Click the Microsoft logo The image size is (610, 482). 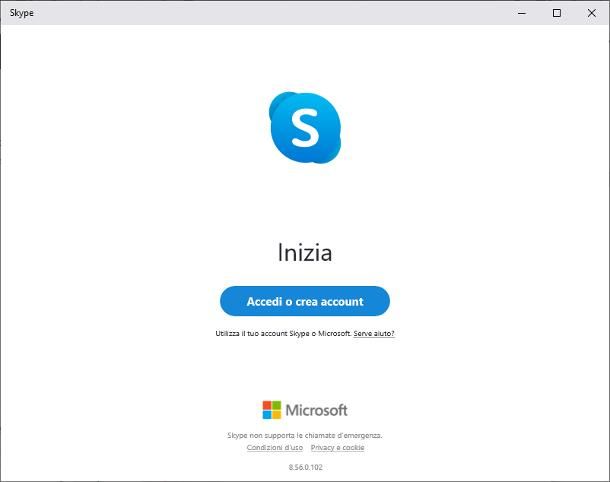[305, 410]
